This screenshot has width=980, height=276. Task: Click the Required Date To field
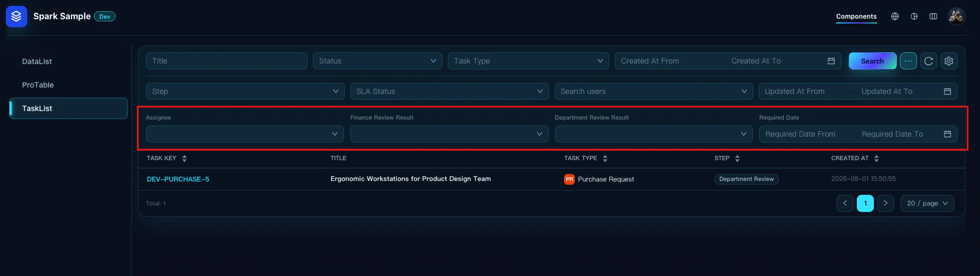tap(899, 134)
